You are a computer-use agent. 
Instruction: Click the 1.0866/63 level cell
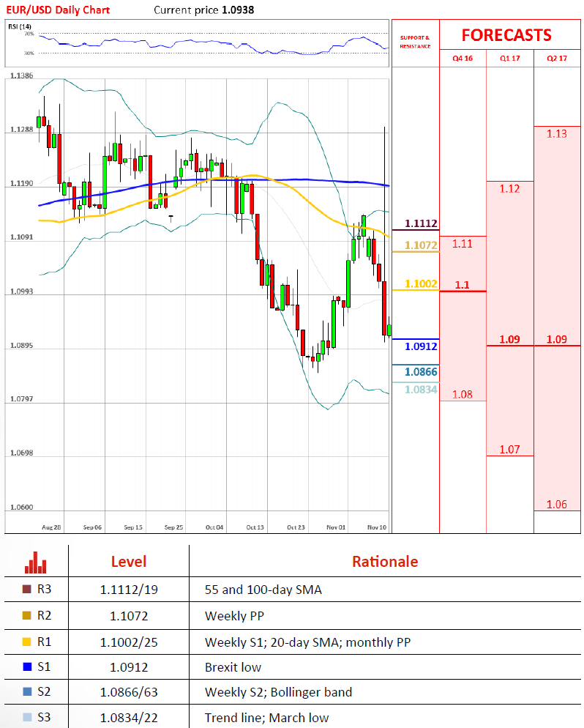129,692
